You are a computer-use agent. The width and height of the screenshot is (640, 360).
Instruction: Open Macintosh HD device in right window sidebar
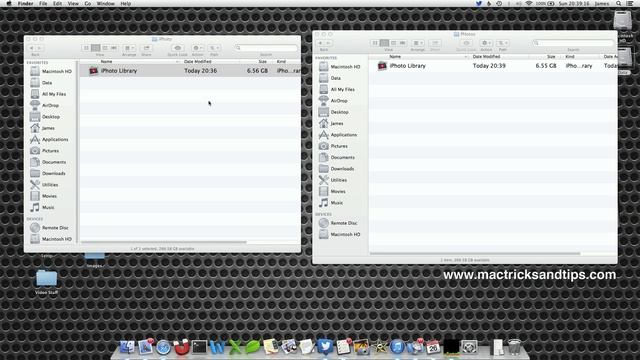(x=340, y=235)
